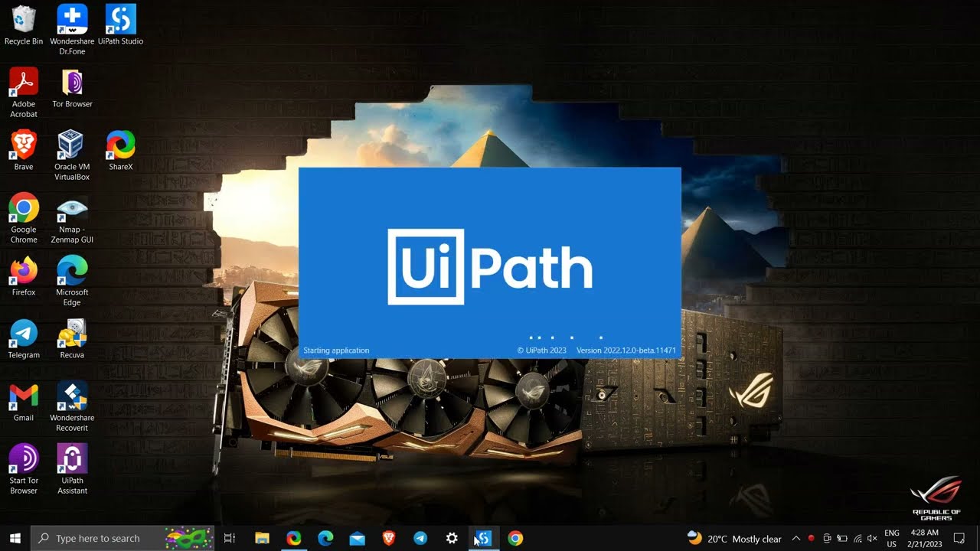This screenshot has width=980, height=551.
Task: Select the Gmail desktop shortcut
Action: click(24, 401)
